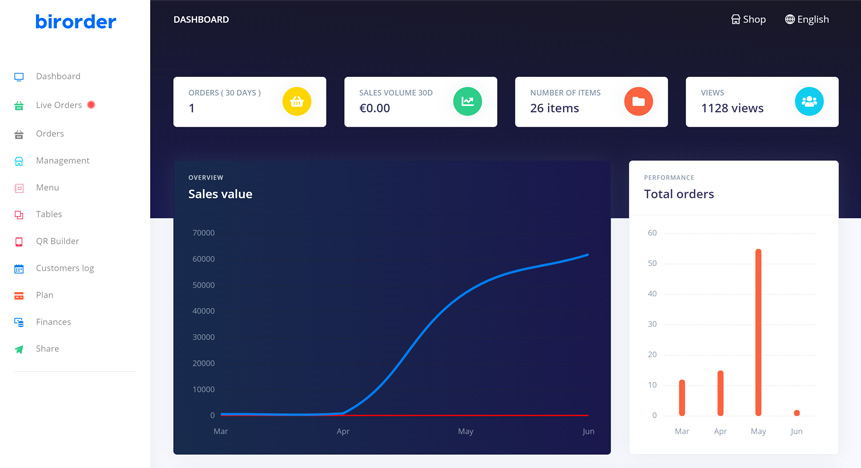
Task: Open the English language selector
Action: (807, 19)
